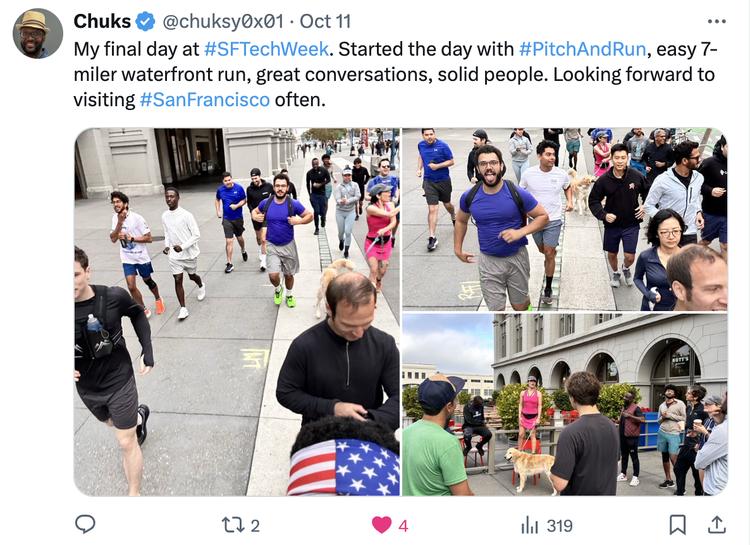Follow the #SanFrancisco hashtag link
The height and width of the screenshot is (545, 750).
click(205, 100)
